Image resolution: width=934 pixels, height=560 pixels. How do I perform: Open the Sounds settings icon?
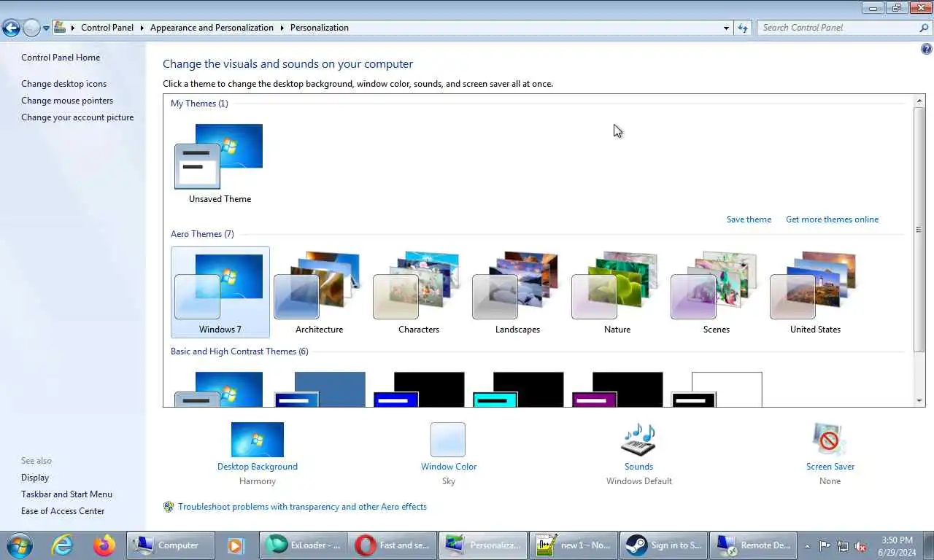pyautogui.click(x=638, y=440)
